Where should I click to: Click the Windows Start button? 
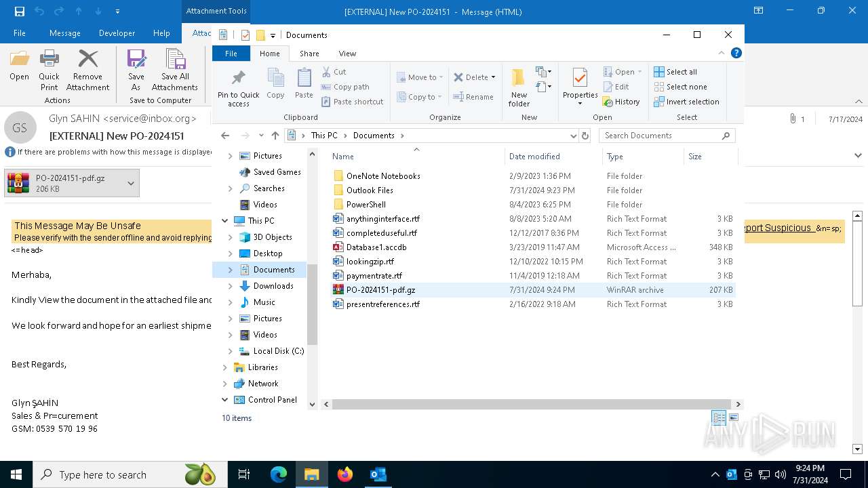pos(16,474)
